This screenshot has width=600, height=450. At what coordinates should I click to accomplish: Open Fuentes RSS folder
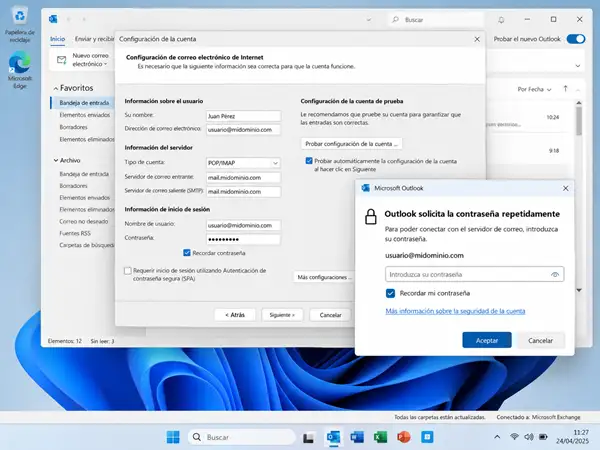coord(75,233)
